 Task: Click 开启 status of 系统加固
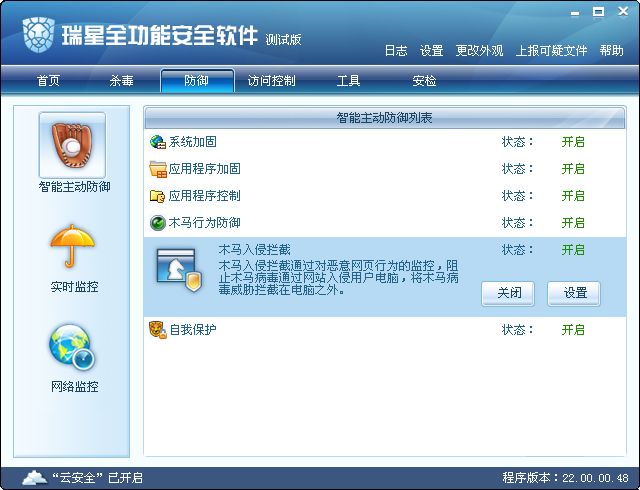tap(573, 142)
